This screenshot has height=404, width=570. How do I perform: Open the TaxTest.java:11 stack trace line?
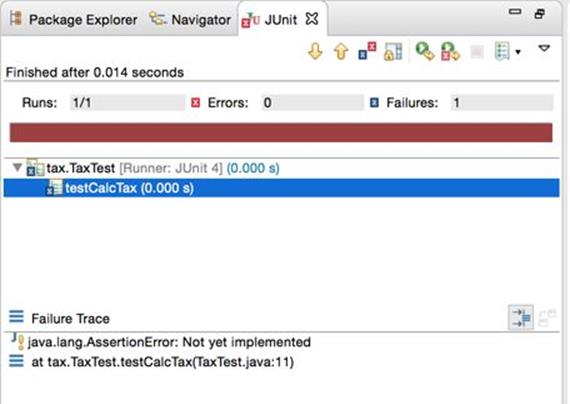(162, 362)
